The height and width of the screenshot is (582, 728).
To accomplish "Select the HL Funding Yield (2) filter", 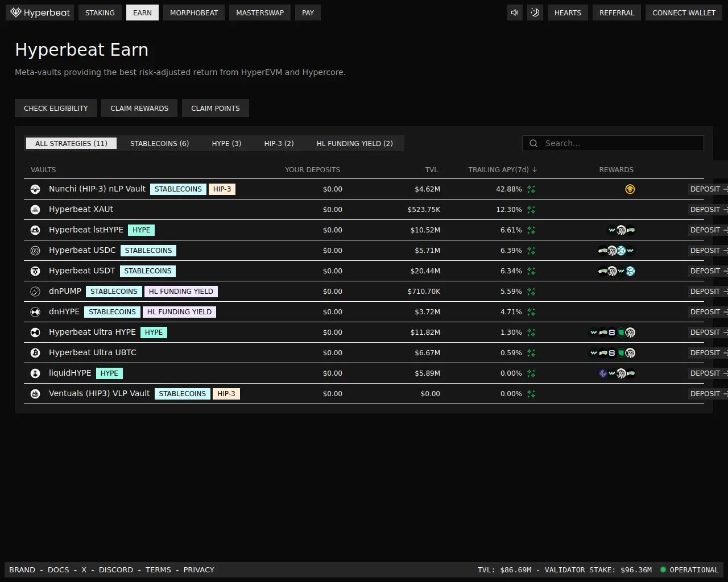I will click(x=354, y=143).
